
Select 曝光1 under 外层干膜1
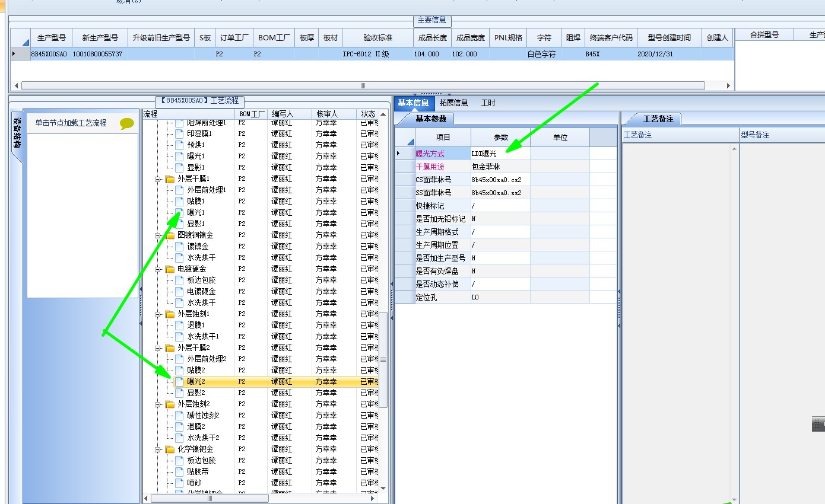pyautogui.click(x=196, y=212)
